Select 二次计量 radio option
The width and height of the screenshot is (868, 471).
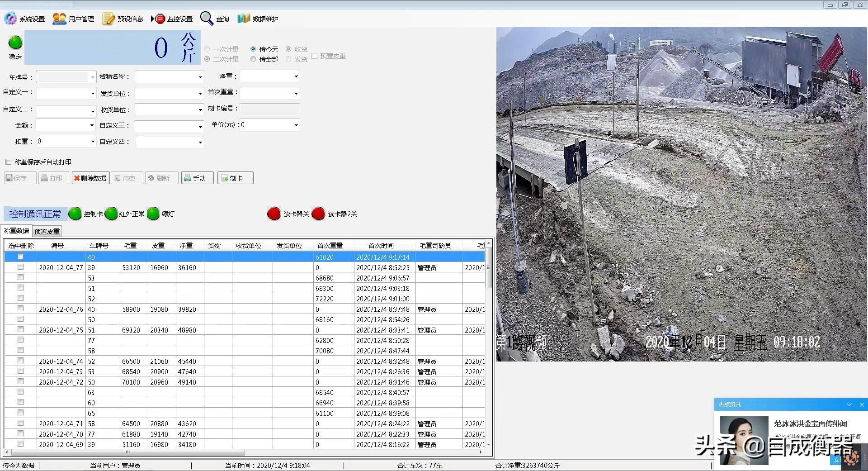click(207, 59)
